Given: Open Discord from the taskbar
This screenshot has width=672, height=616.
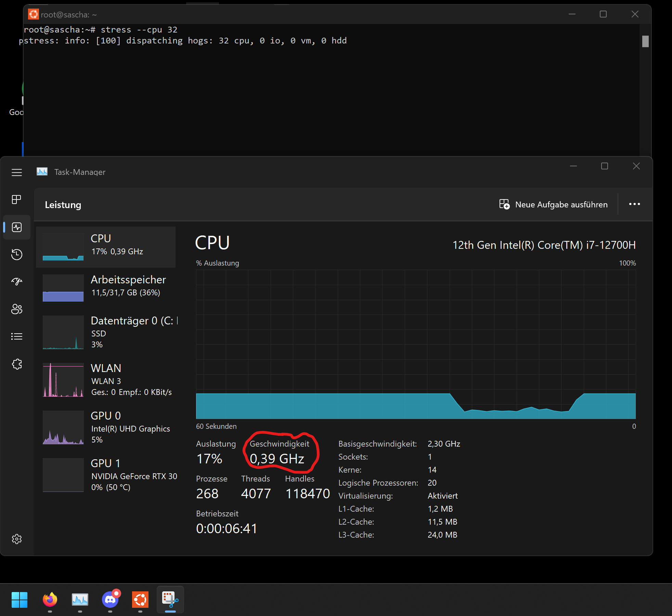Looking at the screenshot, I should [x=110, y=600].
